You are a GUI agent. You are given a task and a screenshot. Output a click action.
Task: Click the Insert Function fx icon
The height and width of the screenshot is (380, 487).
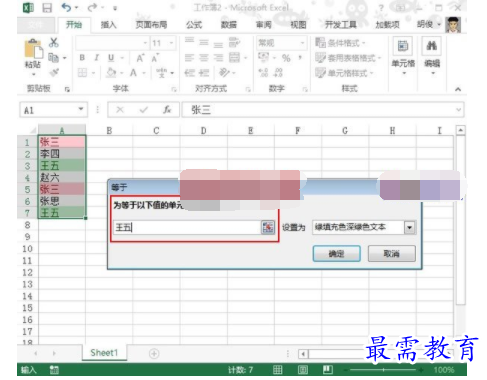(x=167, y=110)
